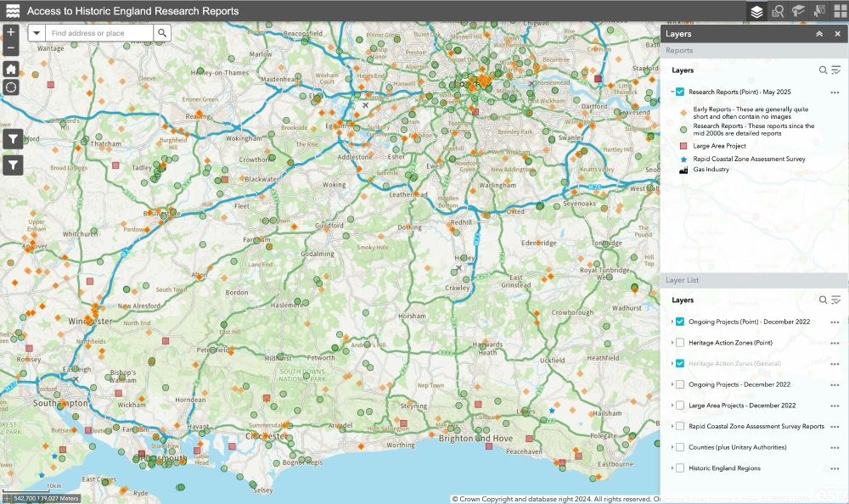
Task: Click the "Brighton and Hove" map label
Action: 475,439
